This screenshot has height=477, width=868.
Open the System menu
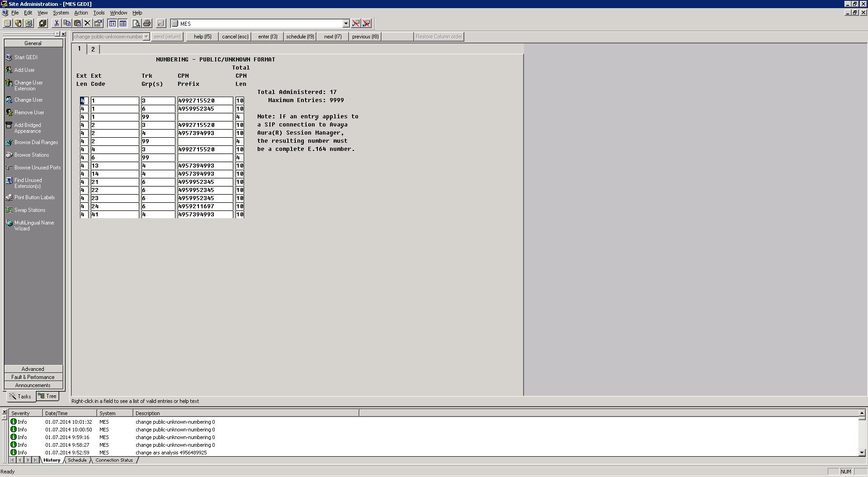[x=61, y=13]
